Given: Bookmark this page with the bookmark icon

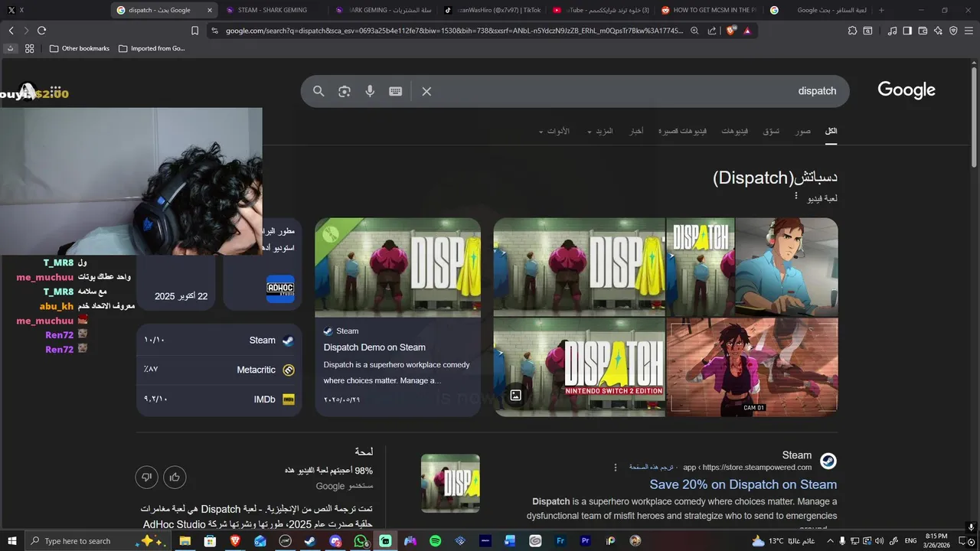Looking at the screenshot, I should point(194,31).
